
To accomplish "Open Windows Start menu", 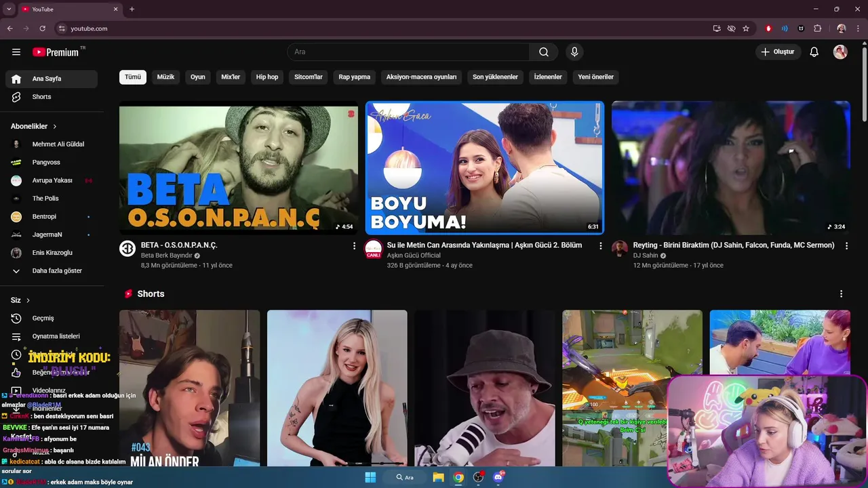I will tap(370, 477).
